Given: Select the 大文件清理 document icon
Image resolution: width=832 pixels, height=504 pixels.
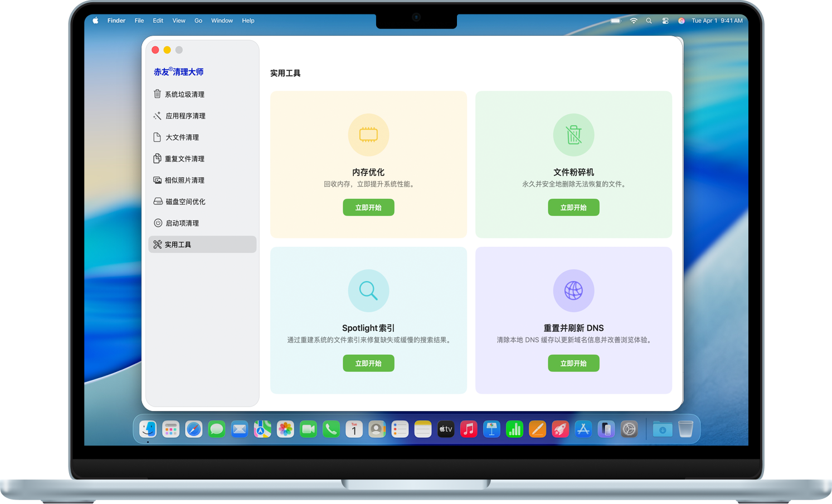Looking at the screenshot, I should point(158,137).
